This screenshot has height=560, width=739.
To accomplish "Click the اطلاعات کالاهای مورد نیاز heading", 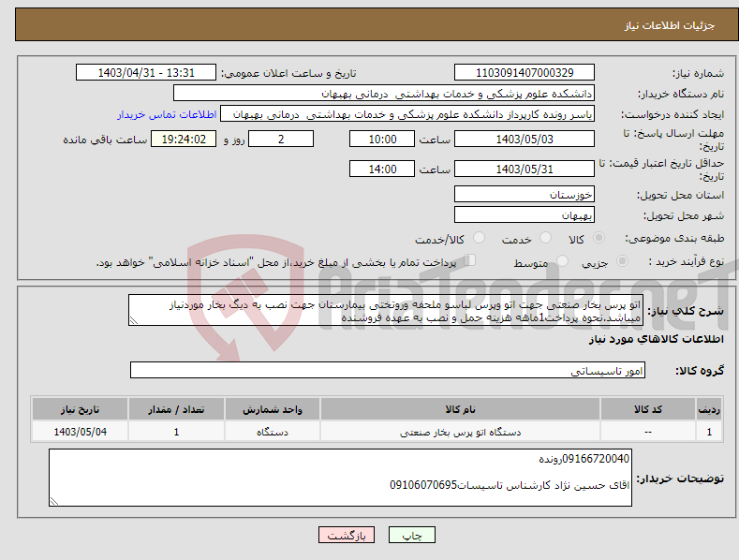I will tap(656, 339).
